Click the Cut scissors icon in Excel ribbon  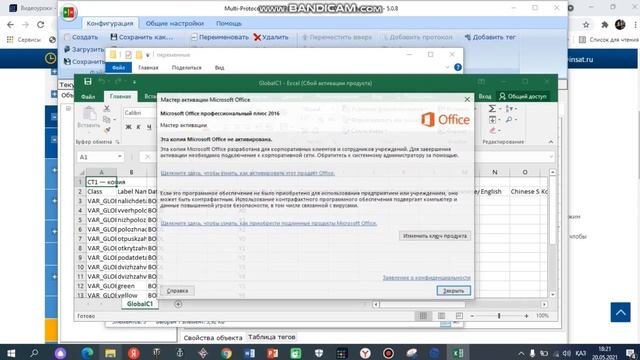107,109
